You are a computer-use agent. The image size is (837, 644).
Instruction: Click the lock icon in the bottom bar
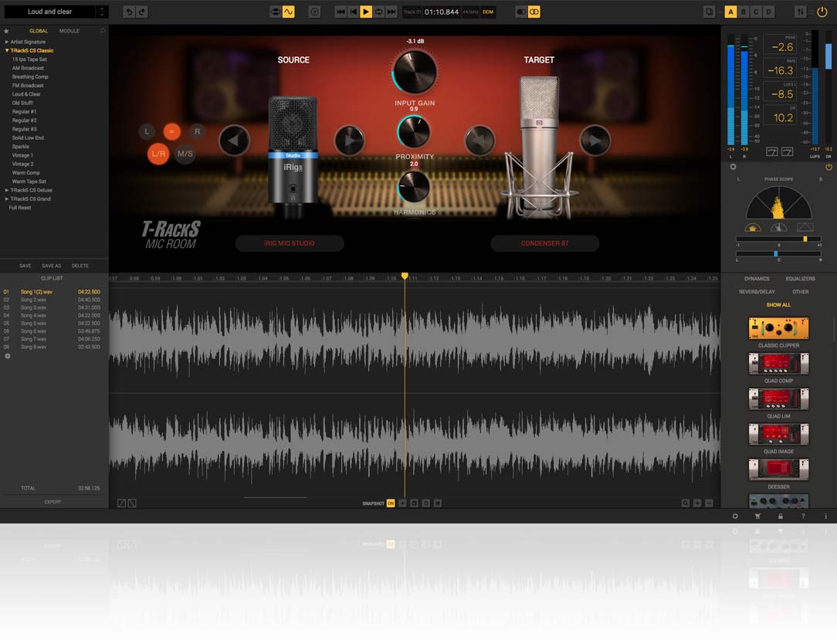click(781, 516)
